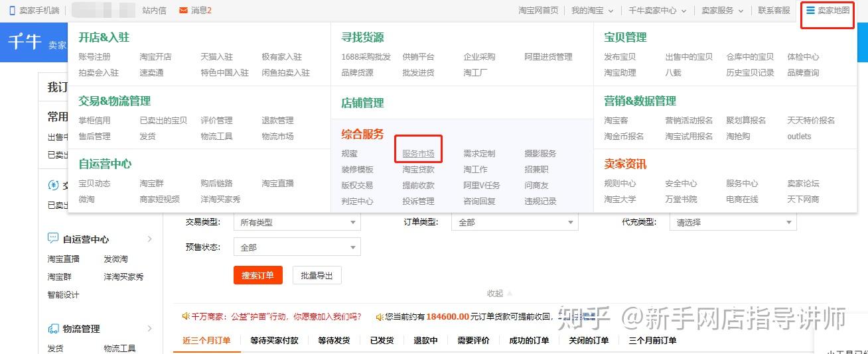This screenshot has width=868, height=354.
Task: Switch to 等待发货 tab
Action: [x=334, y=341]
